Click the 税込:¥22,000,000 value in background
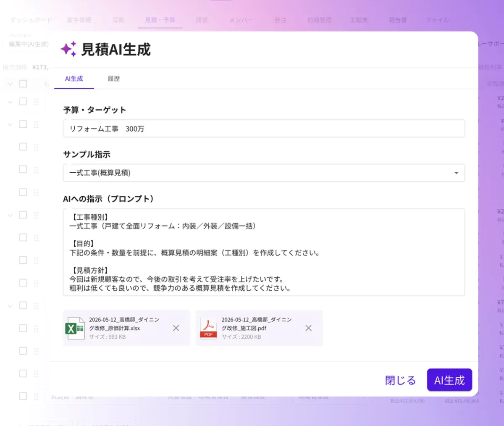 coord(407,401)
